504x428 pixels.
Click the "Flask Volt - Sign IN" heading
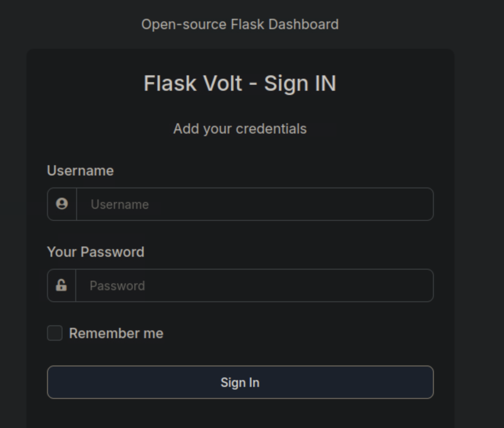coord(240,83)
